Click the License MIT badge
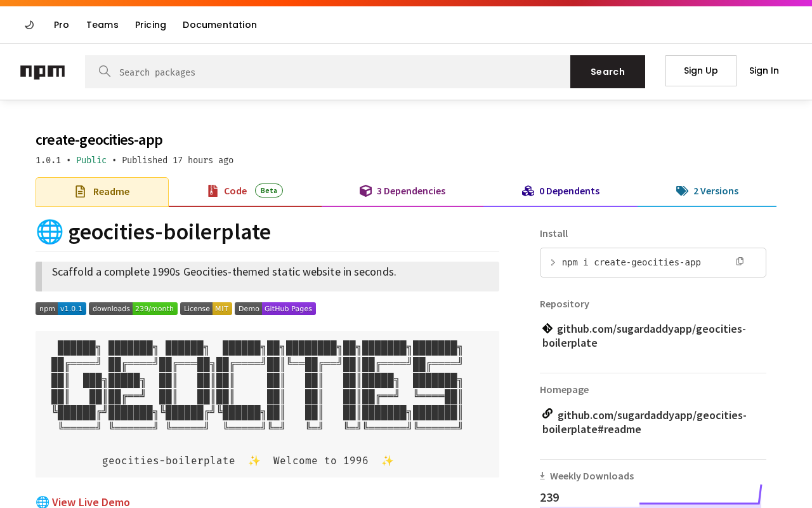This screenshot has height=508, width=812. (x=206, y=309)
